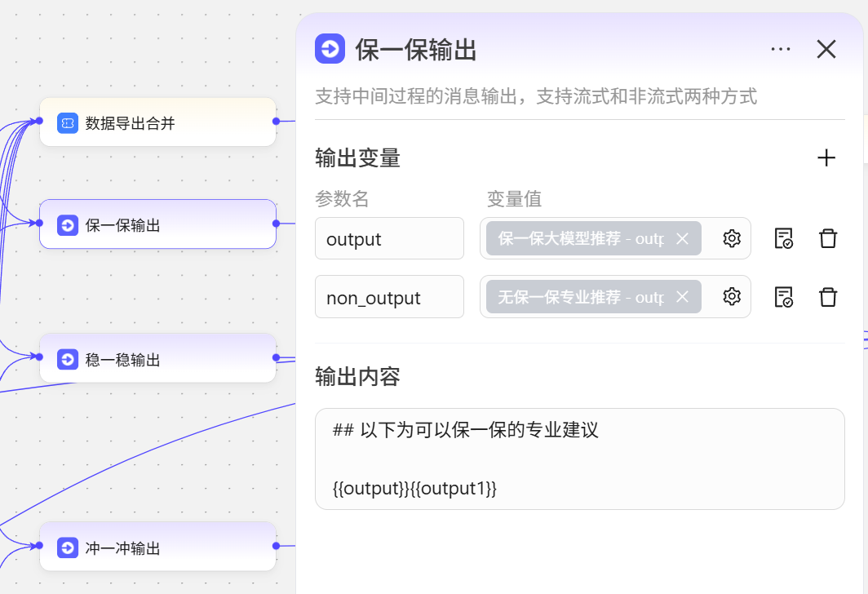Select the 稳一稳输出 node on canvas
Viewport: 868px width, 594px height.
pos(157,358)
